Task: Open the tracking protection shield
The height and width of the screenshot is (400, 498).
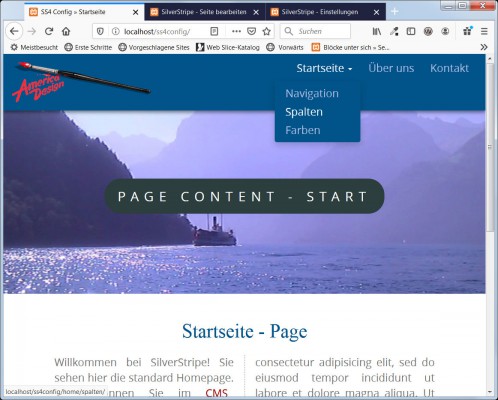Action: click(x=100, y=31)
